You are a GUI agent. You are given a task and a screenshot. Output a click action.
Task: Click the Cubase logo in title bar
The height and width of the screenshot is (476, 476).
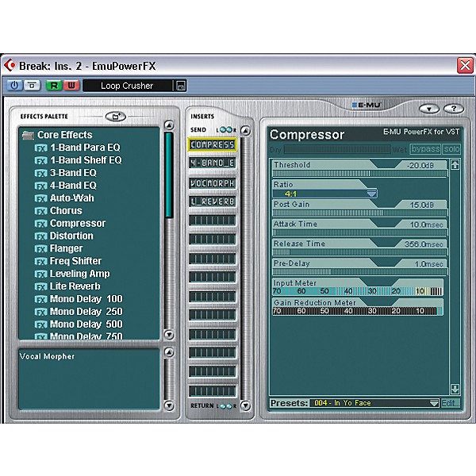click(x=10, y=65)
